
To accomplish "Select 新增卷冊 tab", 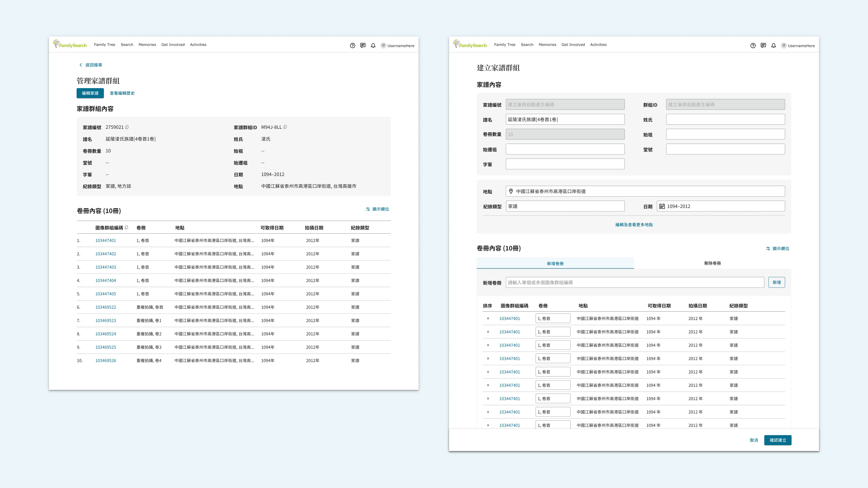I will (x=555, y=263).
